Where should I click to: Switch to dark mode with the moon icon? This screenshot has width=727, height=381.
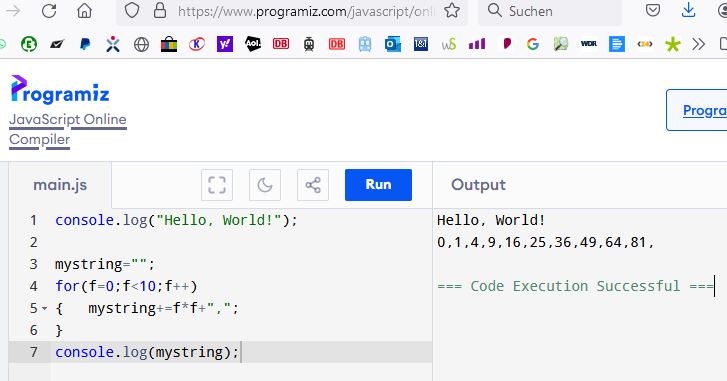265,185
